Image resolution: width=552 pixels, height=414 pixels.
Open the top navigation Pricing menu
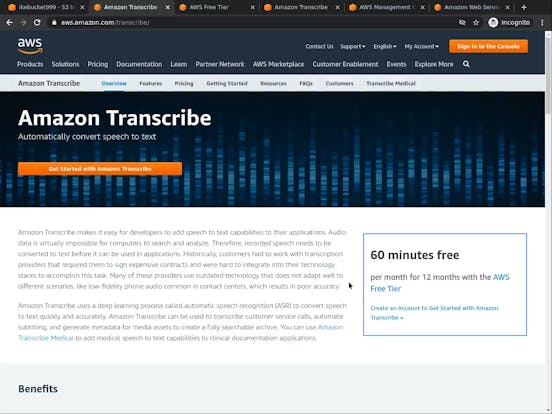point(98,64)
